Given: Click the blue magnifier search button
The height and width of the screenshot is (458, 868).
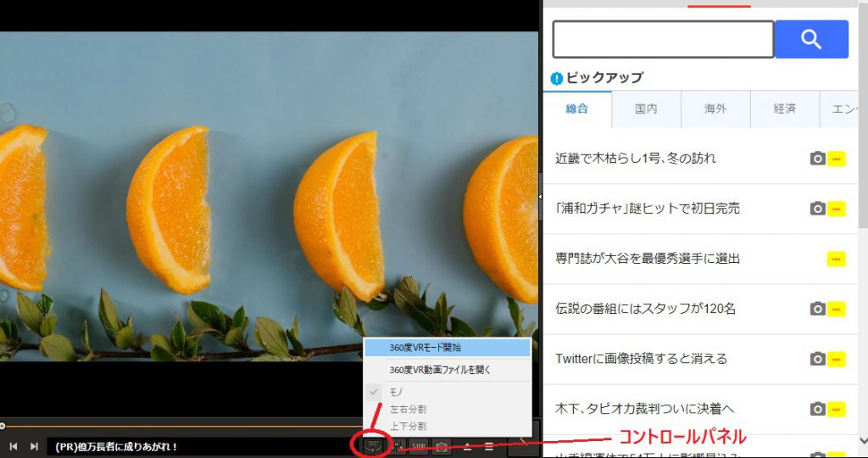Looking at the screenshot, I should click(811, 39).
